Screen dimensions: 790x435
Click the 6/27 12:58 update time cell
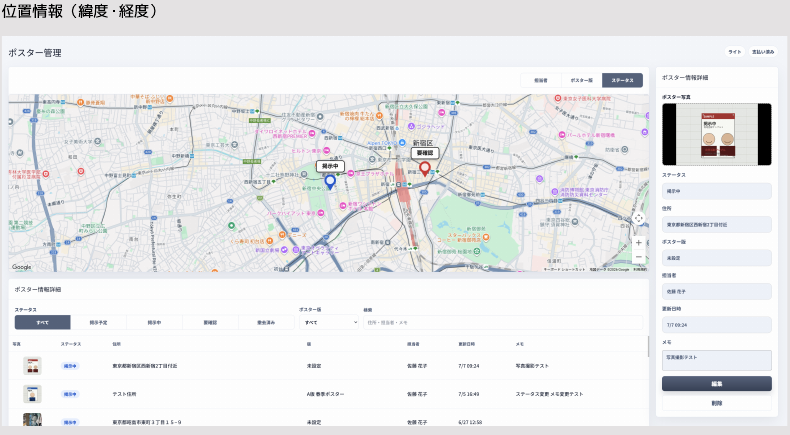click(x=469, y=422)
